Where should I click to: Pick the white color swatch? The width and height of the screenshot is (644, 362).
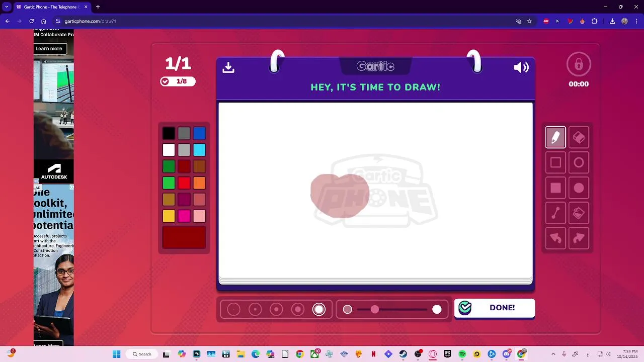click(169, 150)
